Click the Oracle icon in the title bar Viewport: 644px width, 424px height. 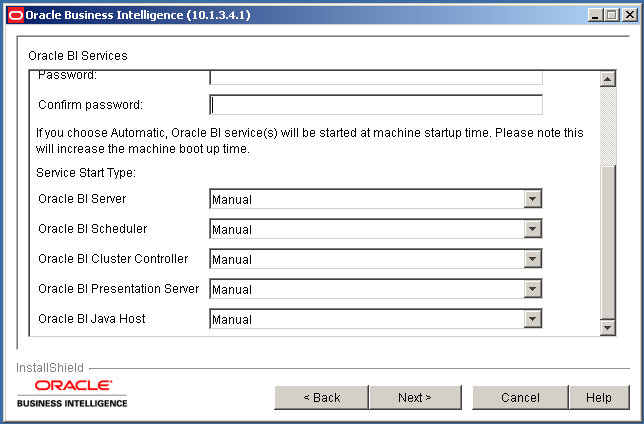[14, 14]
